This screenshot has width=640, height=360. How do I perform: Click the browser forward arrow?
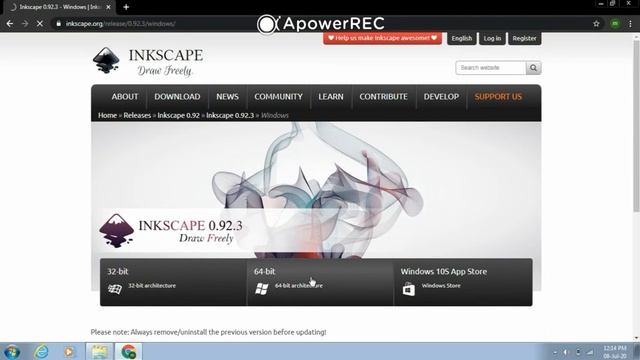point(25,24)
